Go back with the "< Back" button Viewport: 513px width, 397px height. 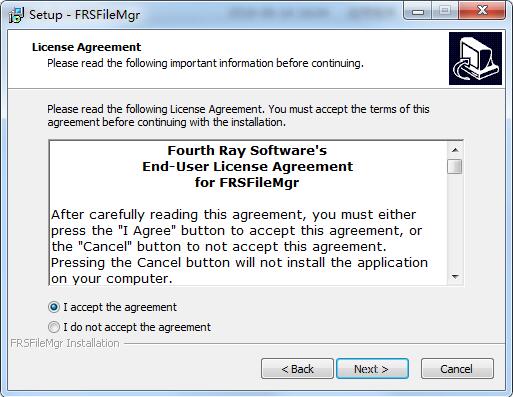[297, 369]
